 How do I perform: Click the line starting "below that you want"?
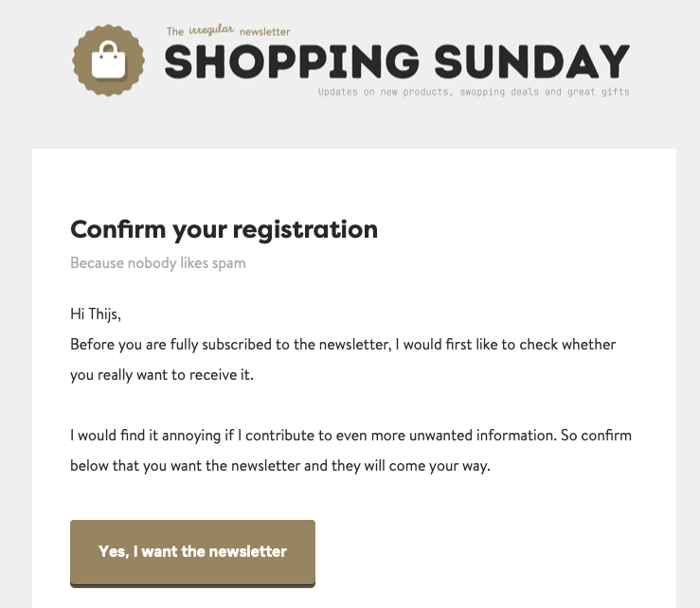279,466
